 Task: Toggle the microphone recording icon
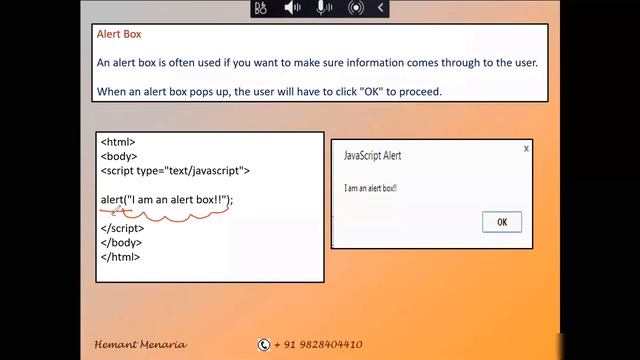[x=324, y=8]
